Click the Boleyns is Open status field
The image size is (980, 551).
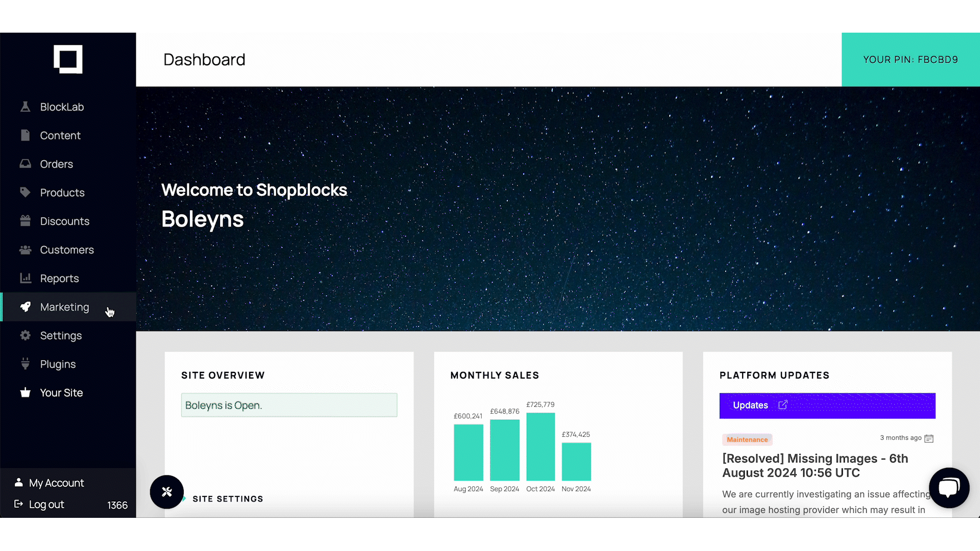(x=289, y=405)
